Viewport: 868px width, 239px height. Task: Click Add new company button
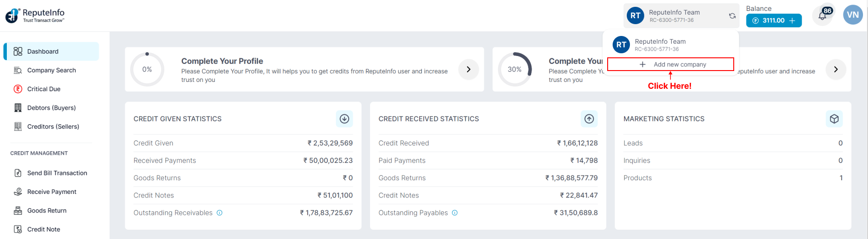point(670,65)
